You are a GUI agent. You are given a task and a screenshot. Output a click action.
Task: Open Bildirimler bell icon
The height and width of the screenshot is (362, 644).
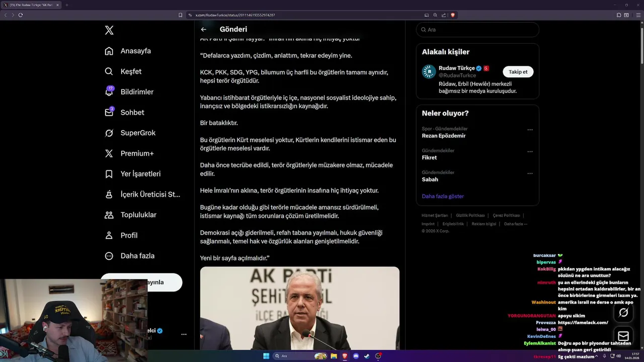[109, 92]
